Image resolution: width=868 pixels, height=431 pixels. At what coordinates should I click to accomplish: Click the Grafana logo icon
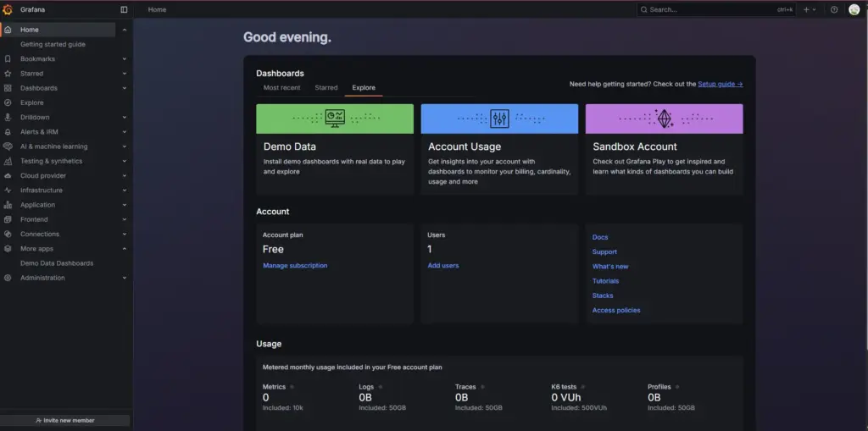tap(8, 9)
